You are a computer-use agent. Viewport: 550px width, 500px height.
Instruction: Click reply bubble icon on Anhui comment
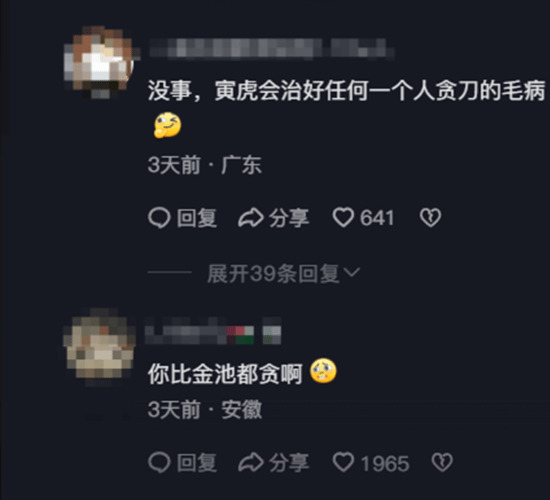(x=159, y=462)
